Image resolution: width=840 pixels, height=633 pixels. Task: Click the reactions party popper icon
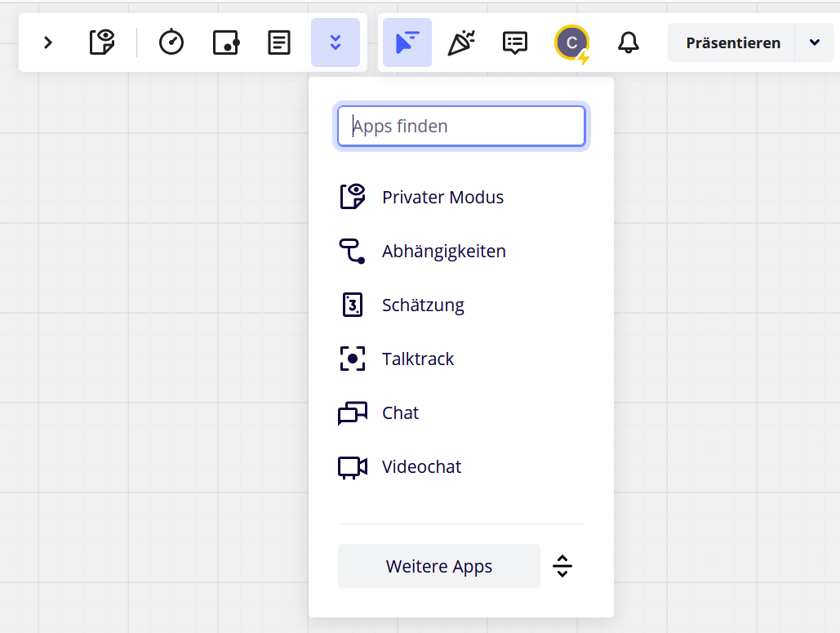461,42
